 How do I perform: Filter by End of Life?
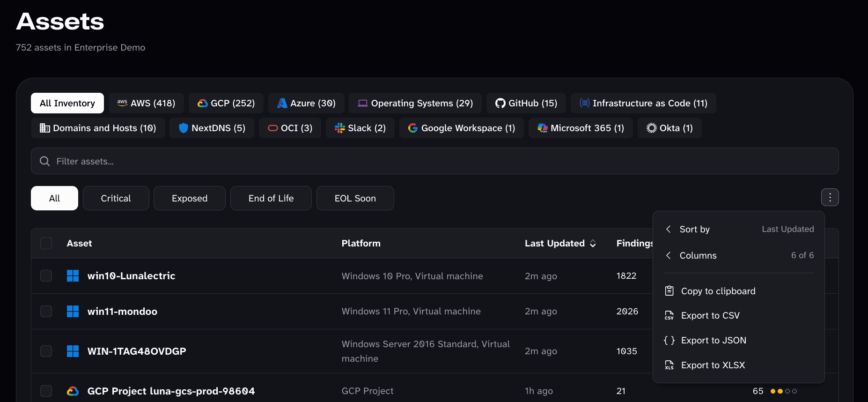(271, 198)
